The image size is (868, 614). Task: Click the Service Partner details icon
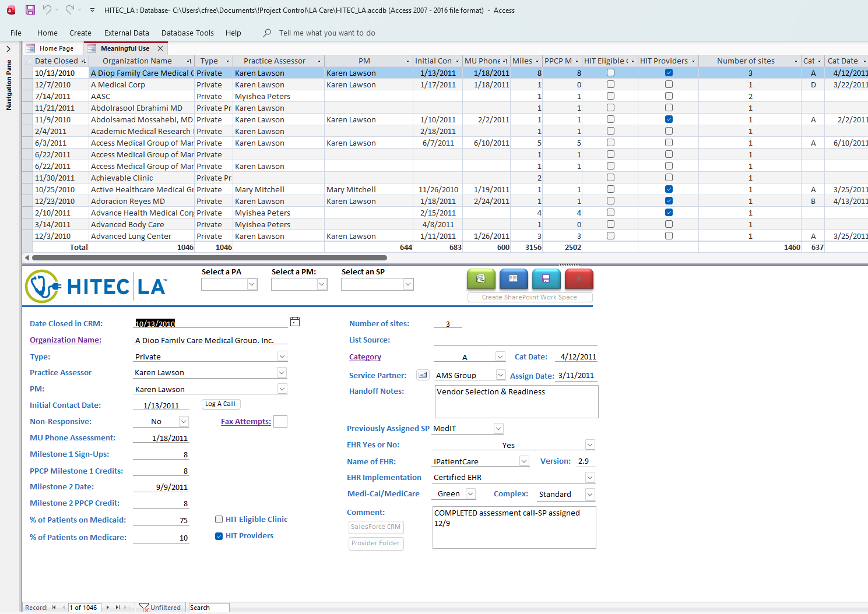[x=423, y=375]
